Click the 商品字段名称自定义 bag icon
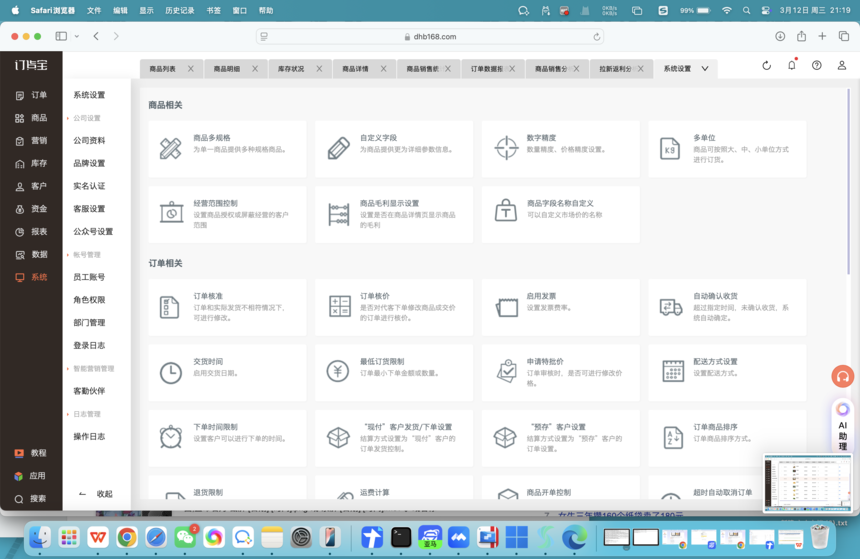The image size is (860, 559). point(506,211)
